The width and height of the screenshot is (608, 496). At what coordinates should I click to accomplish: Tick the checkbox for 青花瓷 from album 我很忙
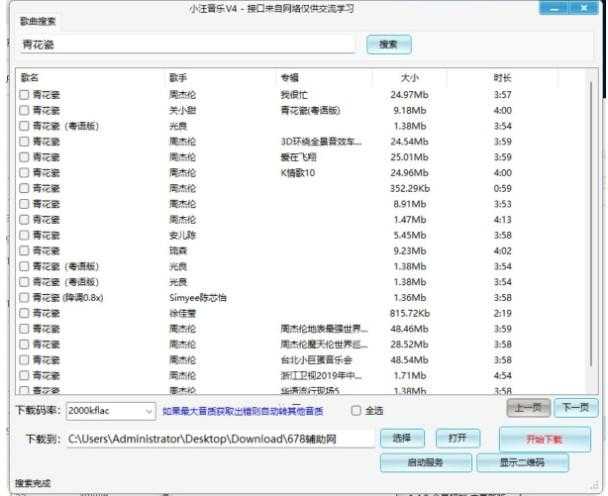click(24, 95)
